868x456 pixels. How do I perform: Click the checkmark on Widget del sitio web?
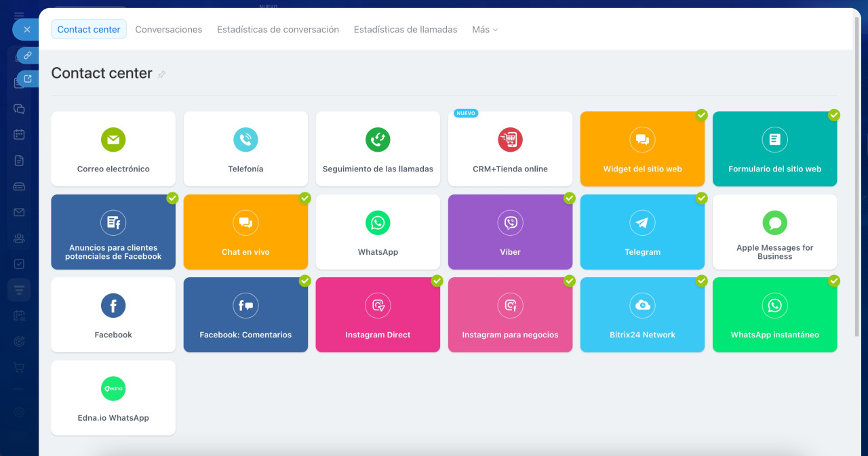click(701, 115)
